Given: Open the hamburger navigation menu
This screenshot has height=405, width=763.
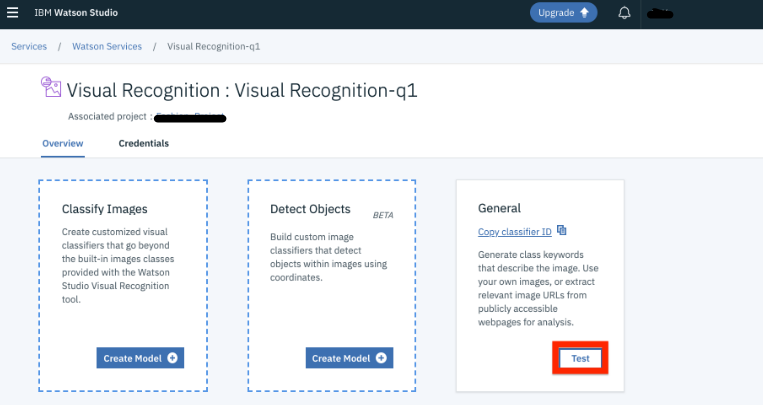Looking at the screenshot, I should pyautogui.click(x=13, y=13).
